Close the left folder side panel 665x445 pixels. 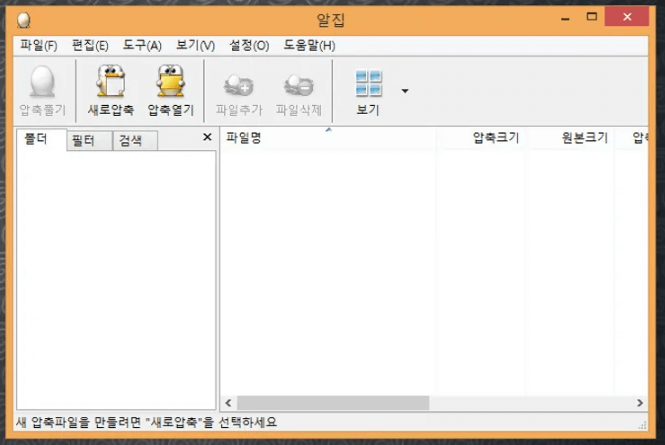point(207,137)
